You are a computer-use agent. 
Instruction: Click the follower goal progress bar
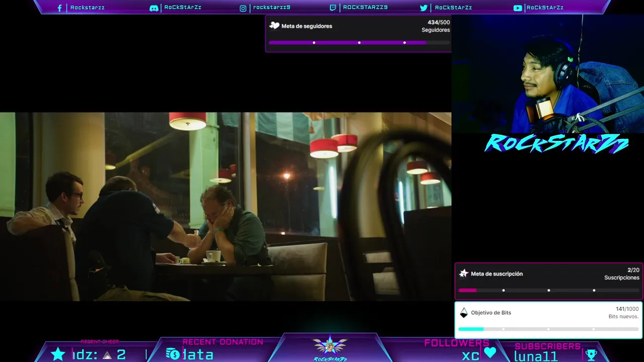tap(359, 43)
